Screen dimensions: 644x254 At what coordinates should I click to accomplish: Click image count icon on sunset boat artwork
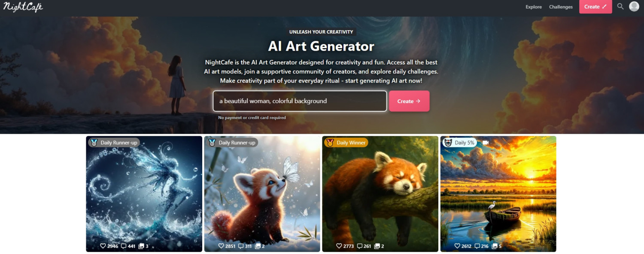pos(494,246)
